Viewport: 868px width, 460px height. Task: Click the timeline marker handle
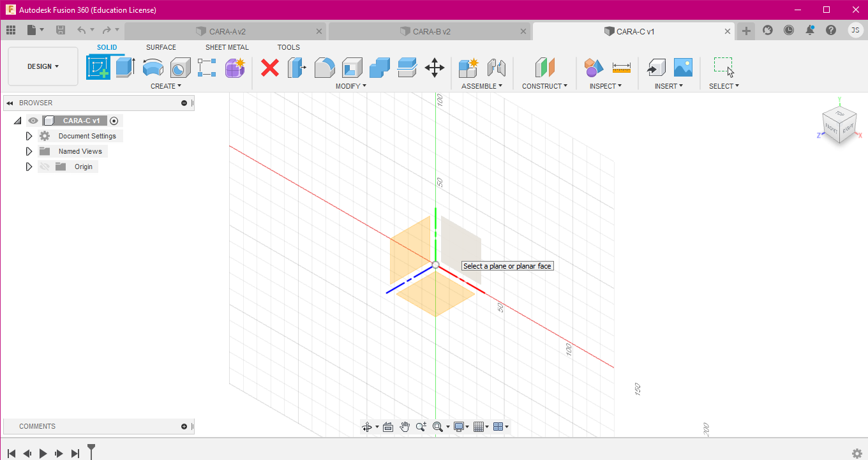click(91, 451)
